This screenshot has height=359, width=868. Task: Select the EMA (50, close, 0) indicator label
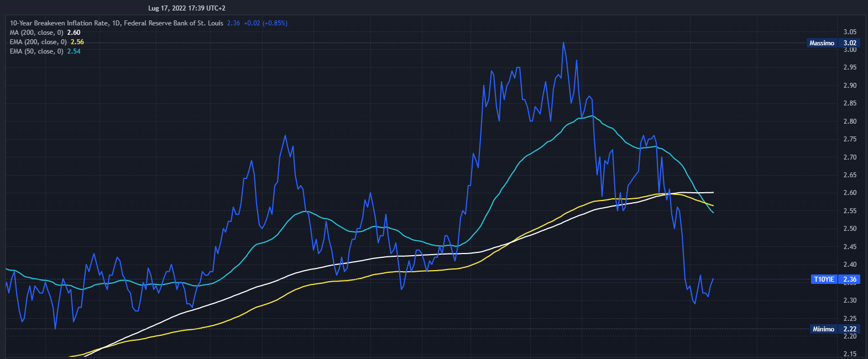[36, 51]
